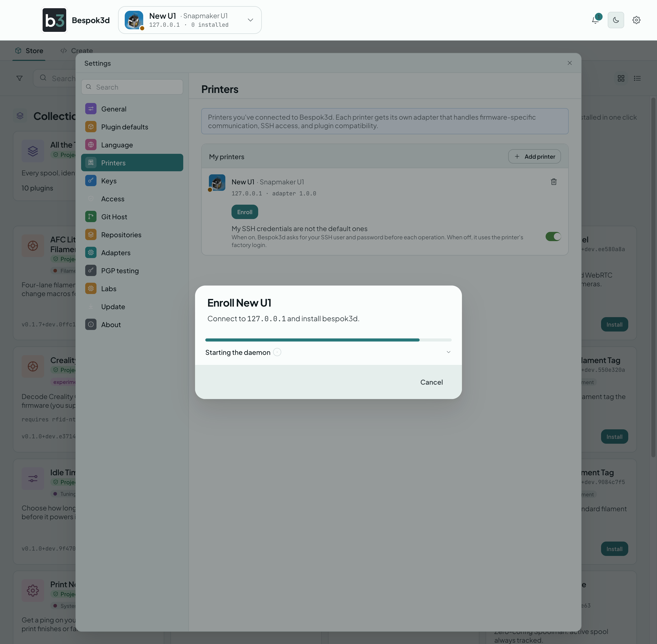The height and width of the screenshot is (644, 657).
Task: Toggle non-default SSH credentials switch
Action: pos(553,236)
